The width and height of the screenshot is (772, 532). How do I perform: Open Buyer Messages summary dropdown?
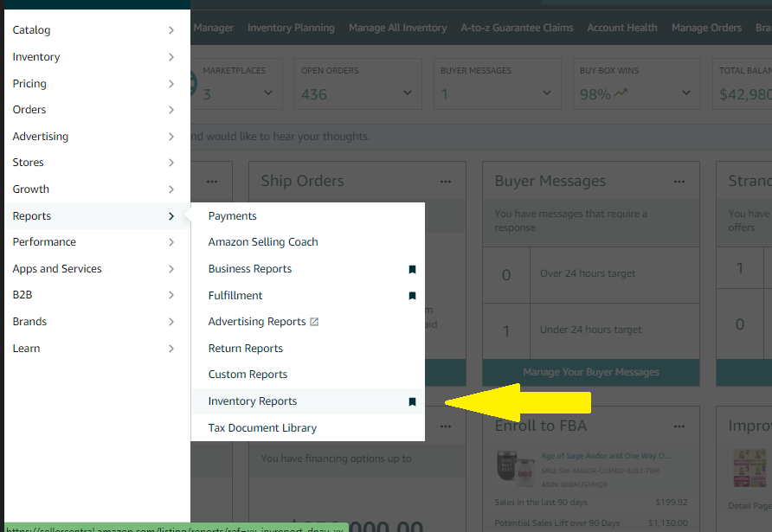pyautogui.click(x=547, y=93)
